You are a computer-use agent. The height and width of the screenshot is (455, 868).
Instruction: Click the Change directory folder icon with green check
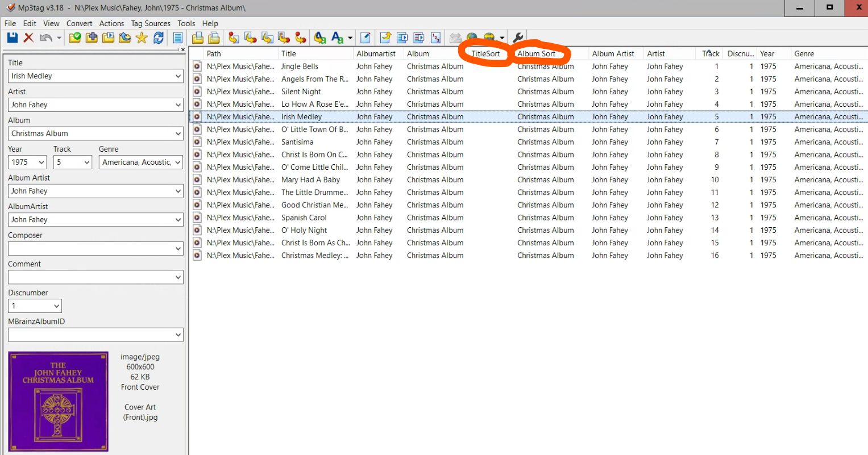click(74, 37)
